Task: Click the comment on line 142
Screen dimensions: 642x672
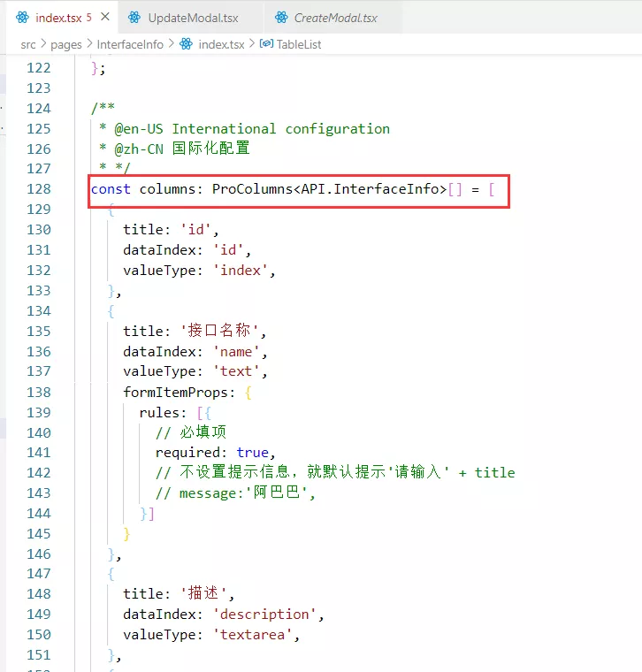Action: 335,472
